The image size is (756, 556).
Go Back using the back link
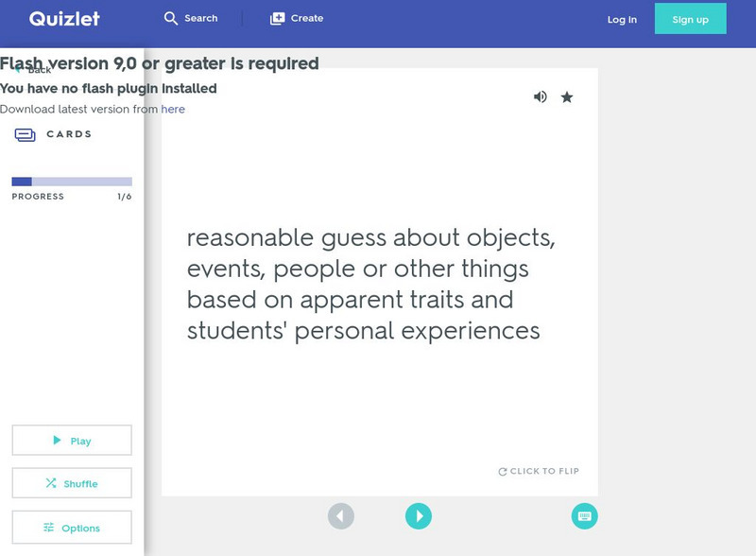pos(33,70)
